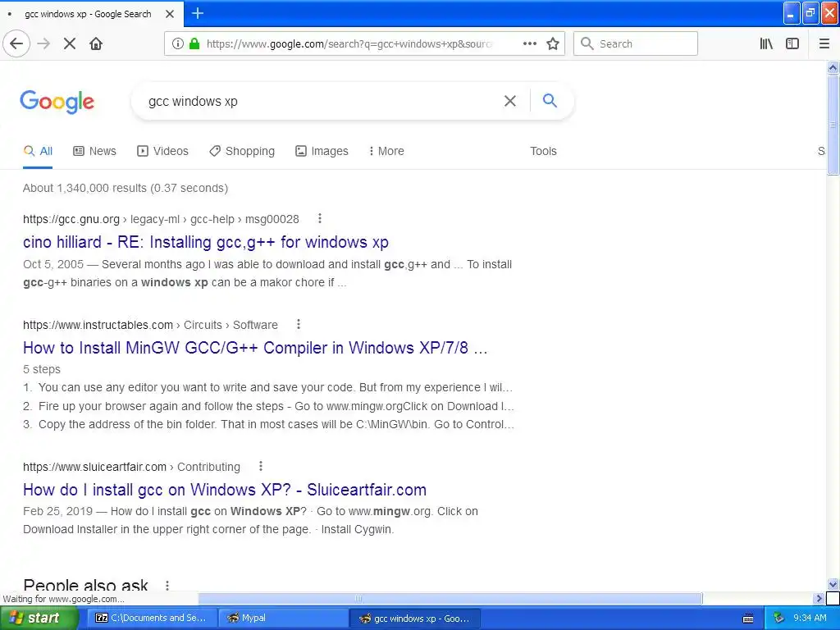
Task: Click the Google blue magnifier search button
Action: point(550,100)
